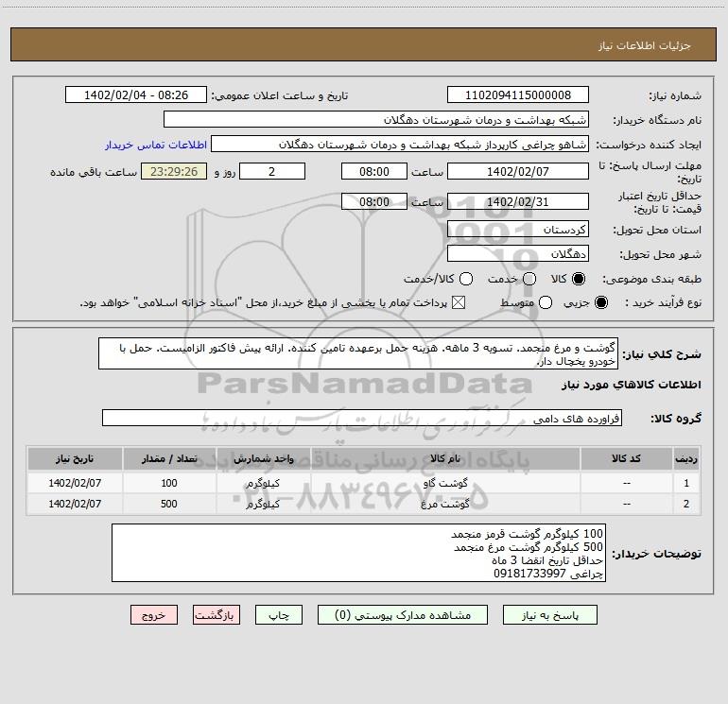Viewport: 728px width, 704px height.
Task: Click the date cell in گوشت گاو row
Action: point(75,483)
